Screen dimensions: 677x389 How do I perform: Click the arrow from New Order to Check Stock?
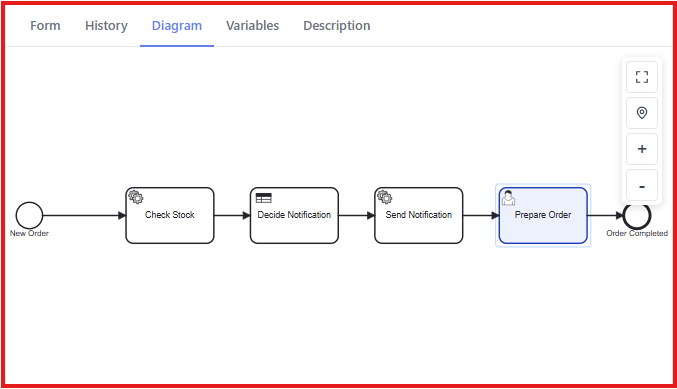(84, 215)
